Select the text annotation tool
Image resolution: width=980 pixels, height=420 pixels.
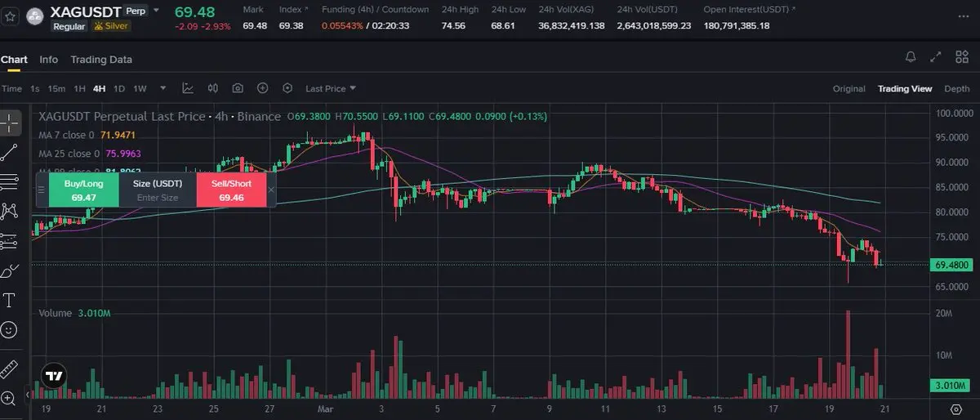(9, 300)
